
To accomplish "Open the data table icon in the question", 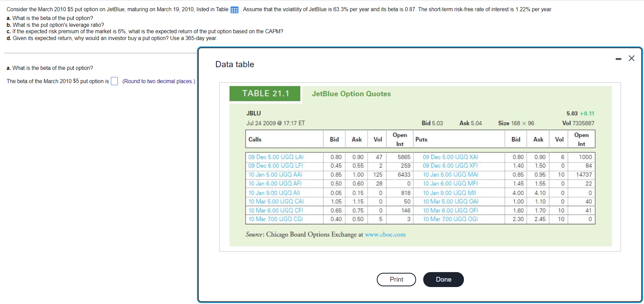I will coord(234,10).
